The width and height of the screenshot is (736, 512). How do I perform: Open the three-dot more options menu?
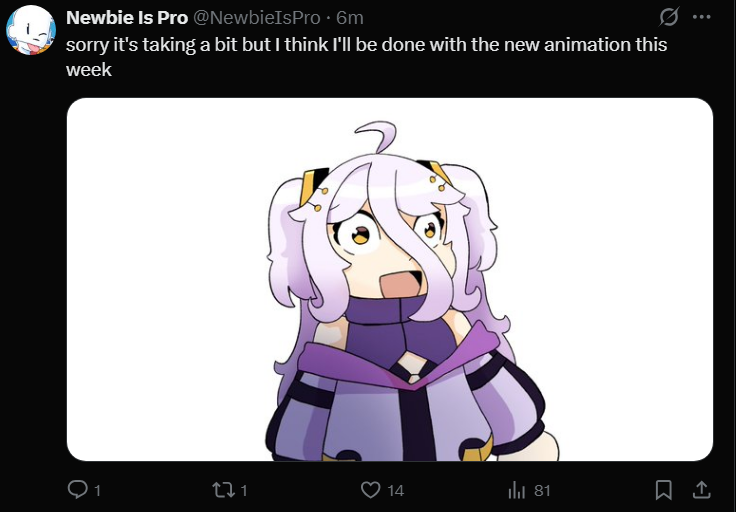click(701, 17)
